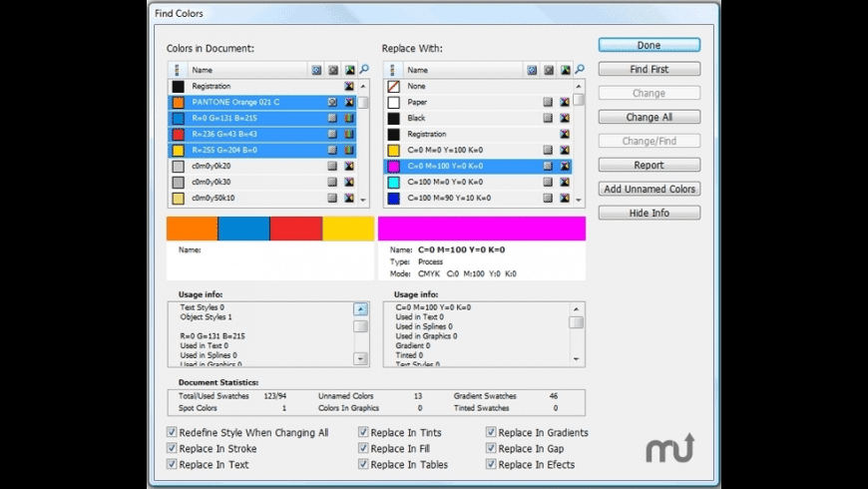Select the None swatch in Replace With
This screenshot has height=489, width=868.
click(x=478, y=86)
